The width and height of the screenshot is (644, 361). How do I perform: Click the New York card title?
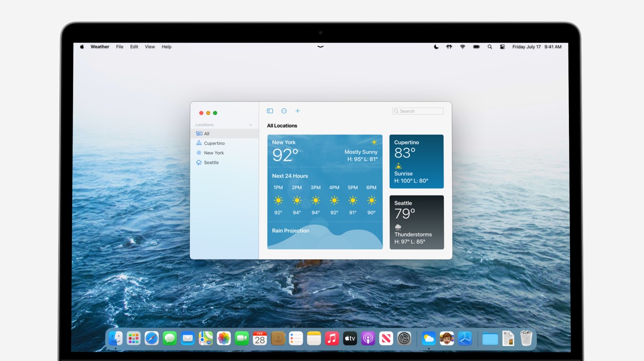pos(284,142)
